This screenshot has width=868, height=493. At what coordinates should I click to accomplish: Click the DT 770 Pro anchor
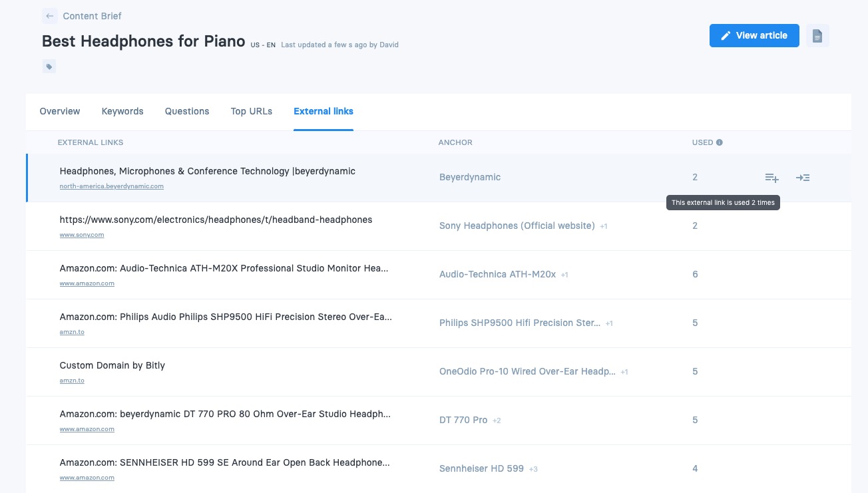click(464, 420)
